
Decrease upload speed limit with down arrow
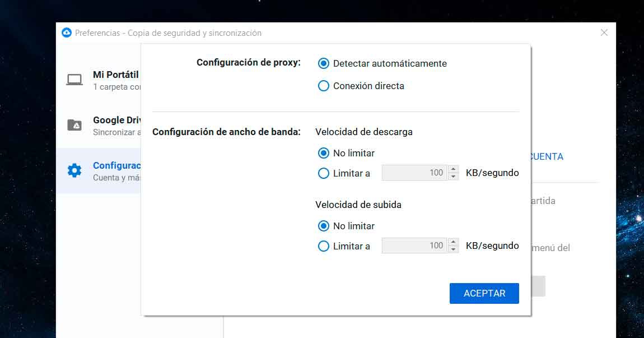454,249
